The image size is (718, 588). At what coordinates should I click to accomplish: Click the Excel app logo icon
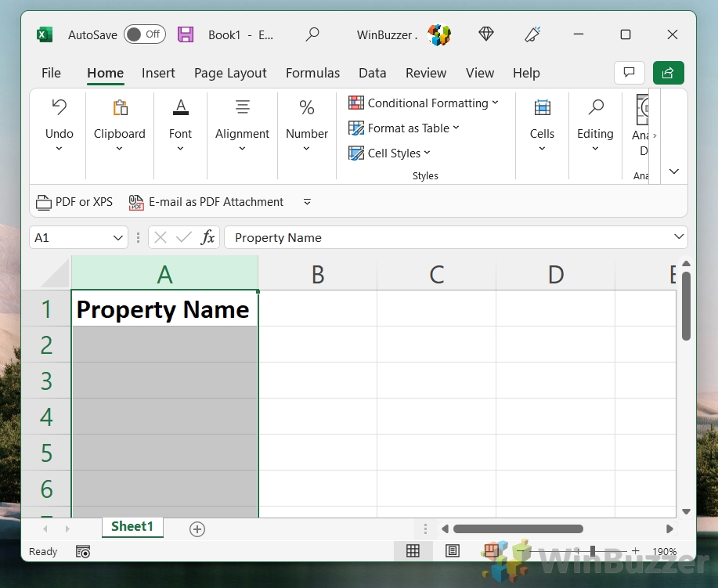click(45, 34)
